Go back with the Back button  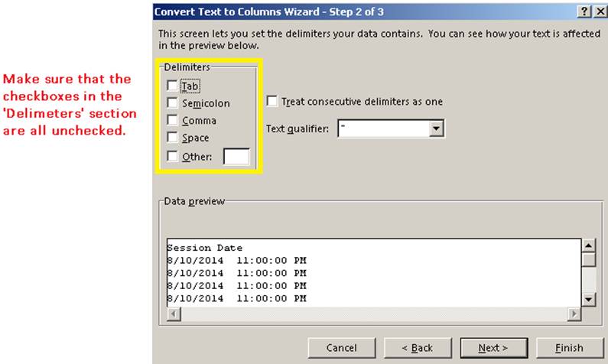tap(418, 347)
